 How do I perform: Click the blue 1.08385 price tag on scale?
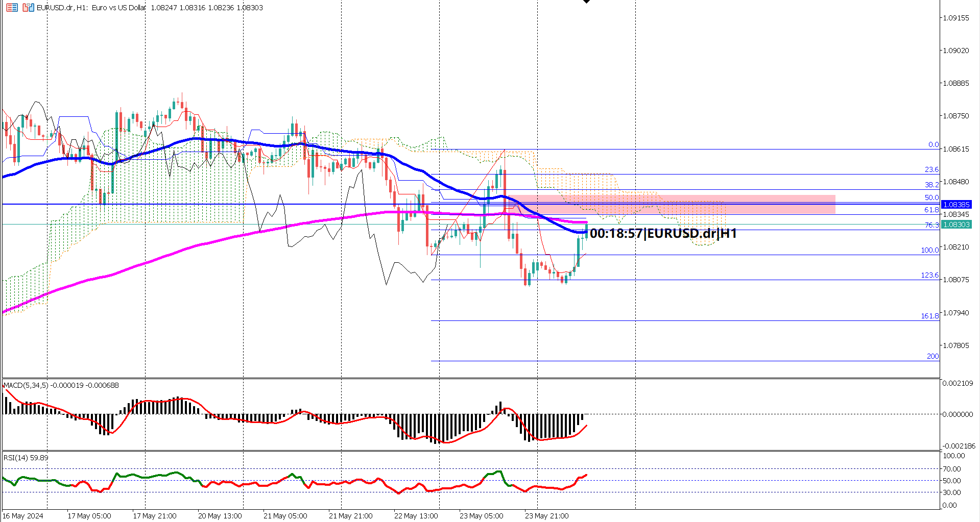click(957, 204)
